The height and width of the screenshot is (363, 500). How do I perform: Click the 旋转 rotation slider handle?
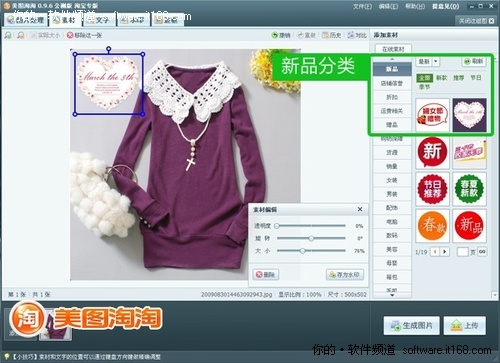click(x=311, y=238)
